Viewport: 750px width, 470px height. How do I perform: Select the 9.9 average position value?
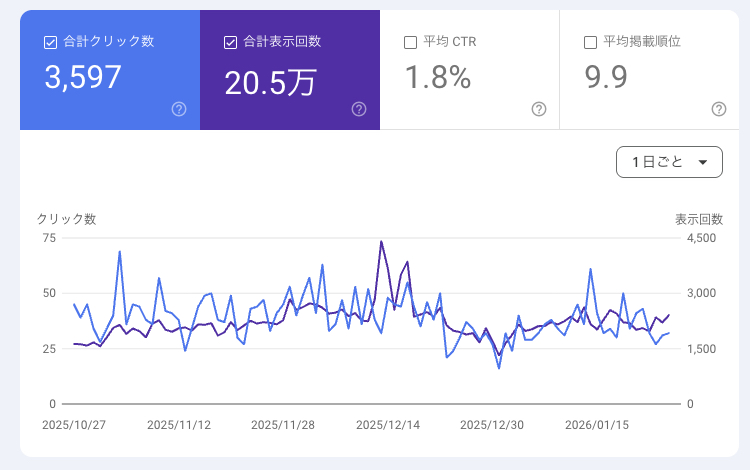pyautogui.click(x=606, y=78)
